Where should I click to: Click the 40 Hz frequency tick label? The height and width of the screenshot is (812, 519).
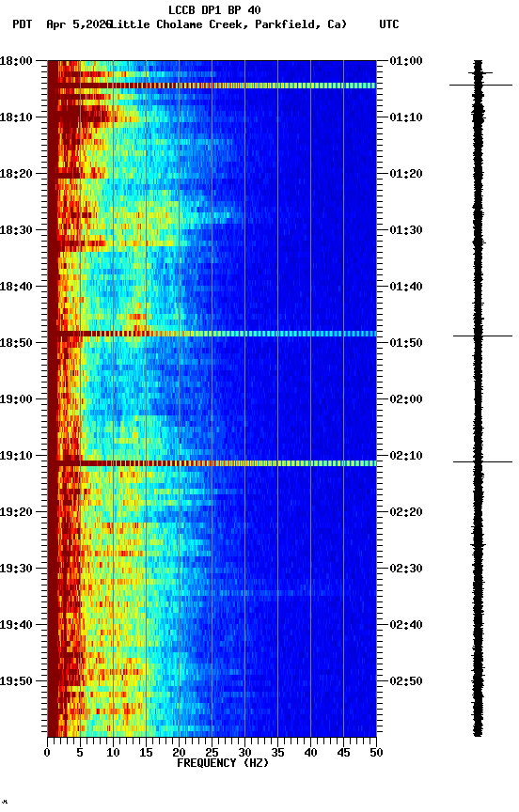[310, 753]
